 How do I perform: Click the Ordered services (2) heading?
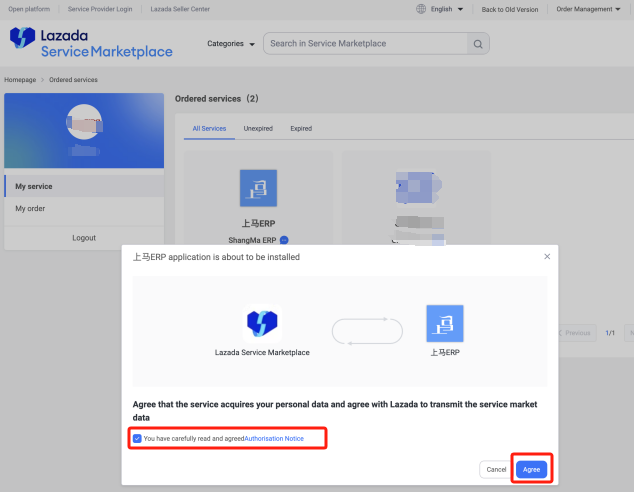point(216,99)
